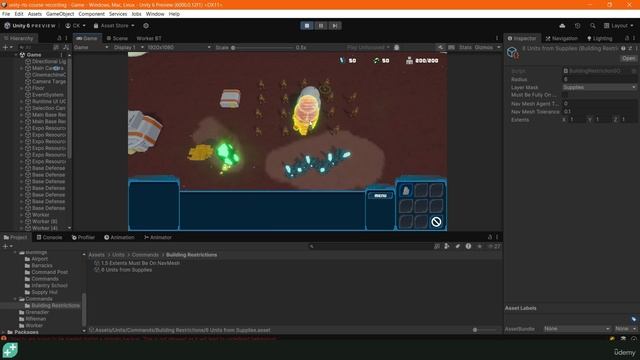Switch to the Lighting tab
The width and height of the screenshot is (640, 360).
pyautogui.click(x=600, y=38)
